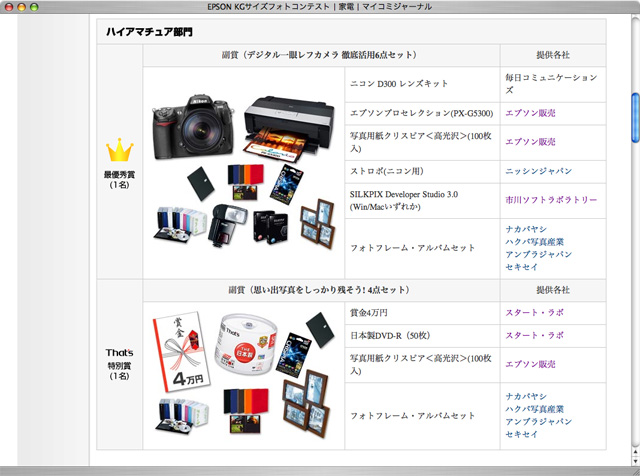Open ハクバ写真産業 link in That's特別賞 section
This screenshot has height=476, width=640.
[x=534, y=409]
